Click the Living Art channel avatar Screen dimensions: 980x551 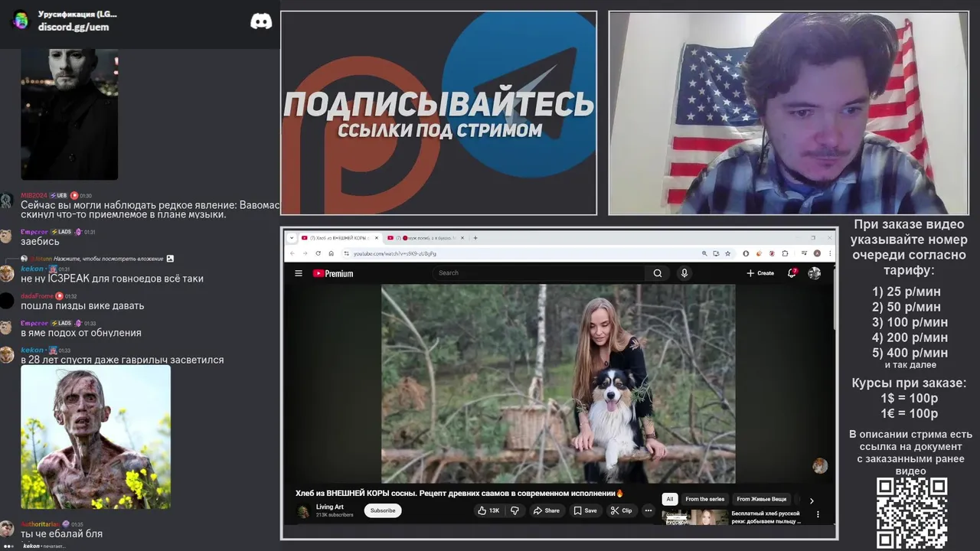303,510
